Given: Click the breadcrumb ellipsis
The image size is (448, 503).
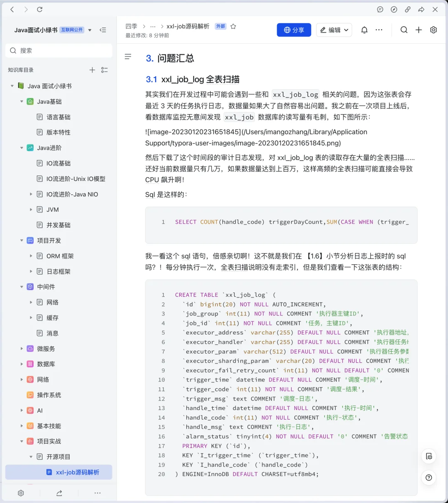Looking at the screenshot, I should click(153, 26).
